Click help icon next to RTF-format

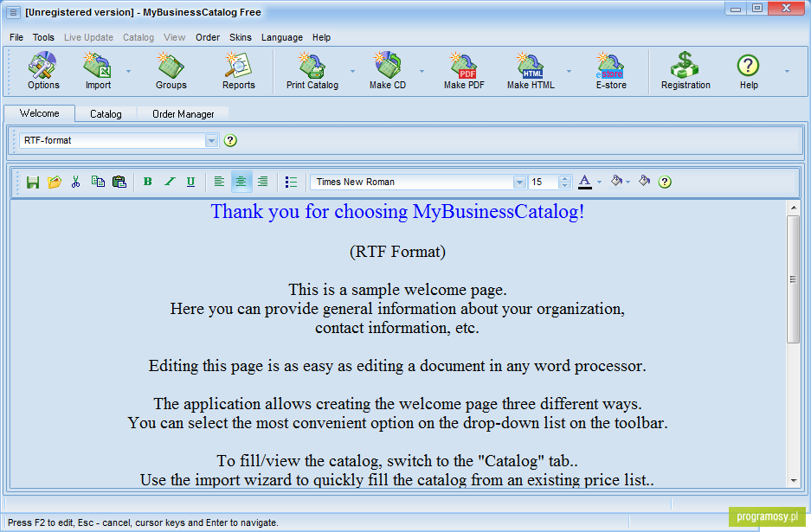[230, 141]
